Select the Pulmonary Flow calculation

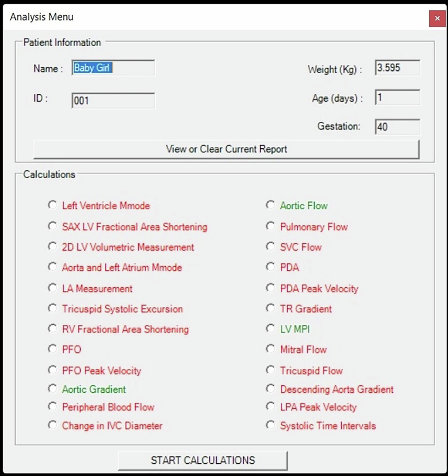(x=270, y=226)
